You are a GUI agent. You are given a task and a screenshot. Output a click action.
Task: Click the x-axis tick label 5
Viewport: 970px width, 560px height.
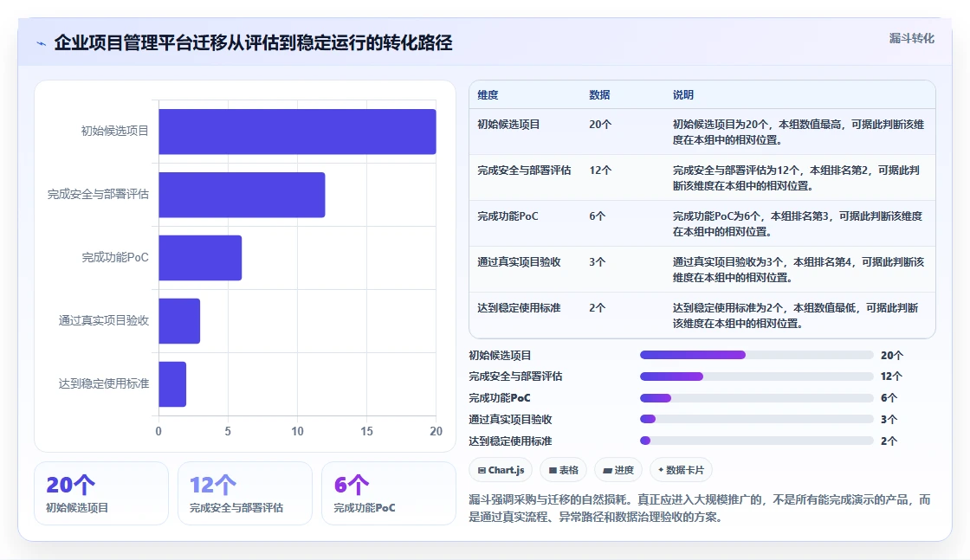pyautogui.click(x=229, y=431)
